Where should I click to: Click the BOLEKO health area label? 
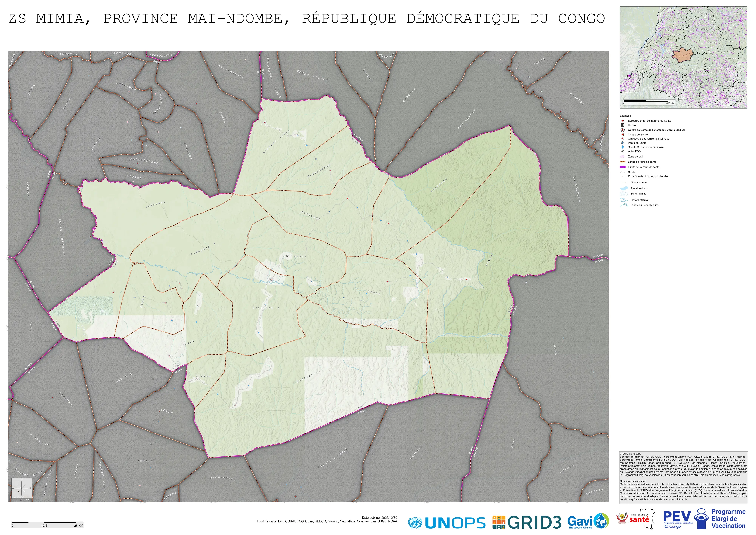pyautogui.click(x=203, y=376)
